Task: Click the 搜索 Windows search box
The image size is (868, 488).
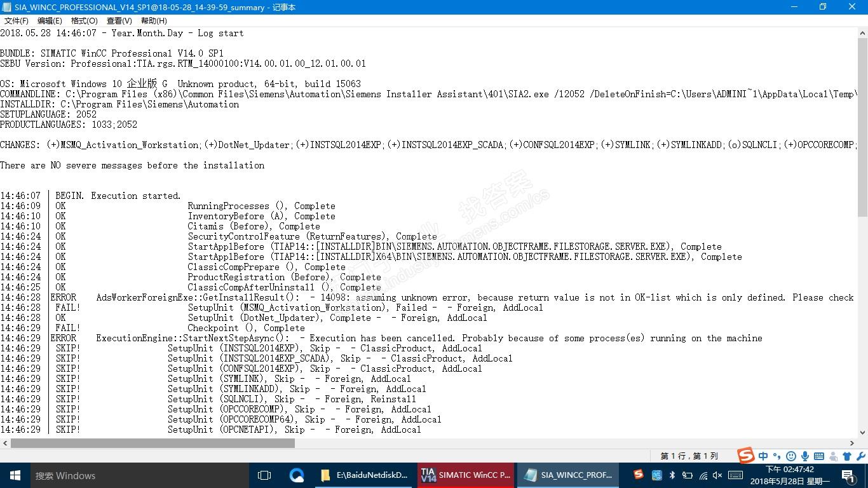Action: 140,475
